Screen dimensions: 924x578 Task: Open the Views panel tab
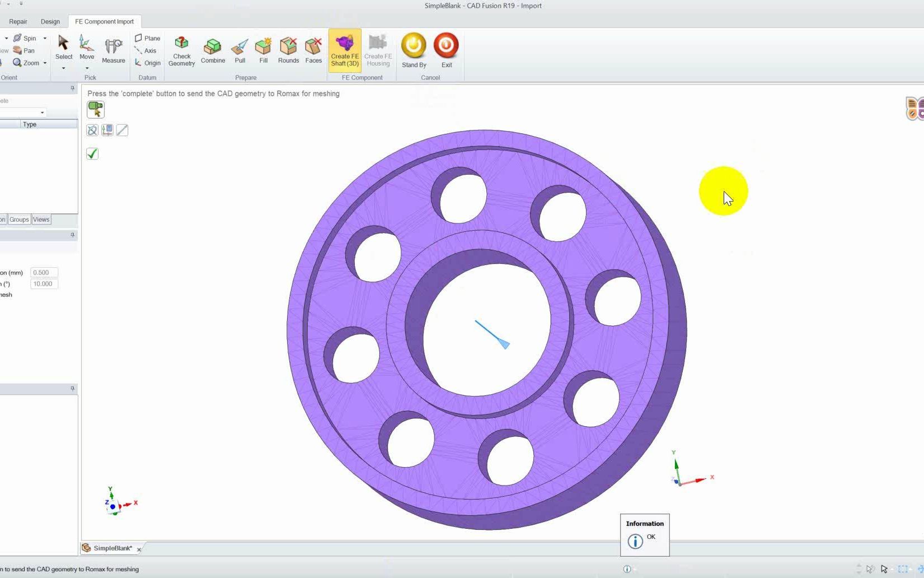[x=41, y=220]
